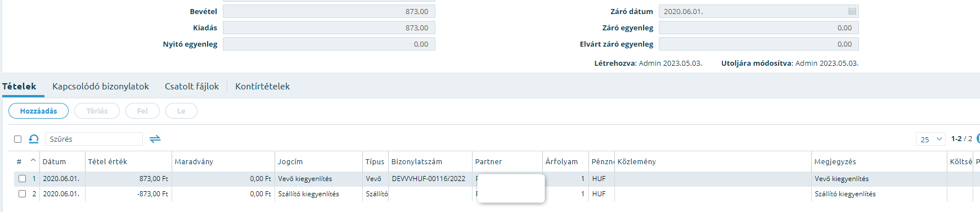Select the Kontírtételek tab
Screen dimensions: 980x212
click(263, 86)
